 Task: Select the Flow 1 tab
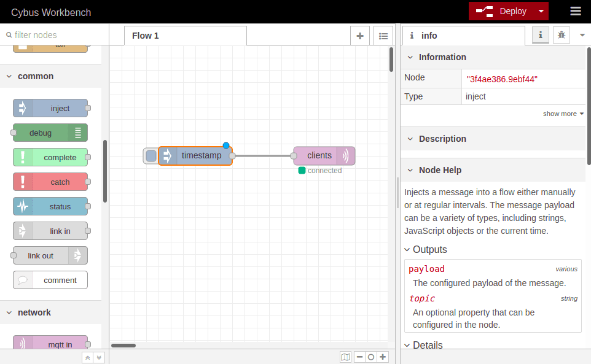click(146, 36)
